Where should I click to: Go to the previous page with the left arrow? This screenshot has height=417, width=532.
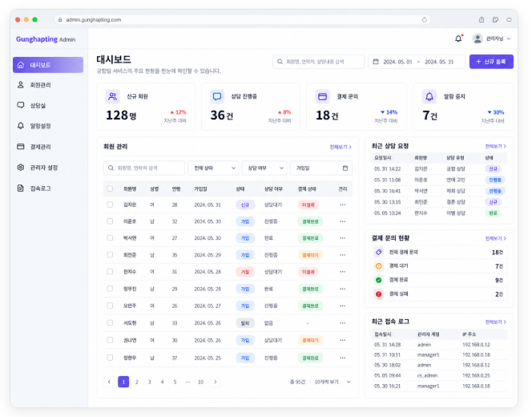(x=109, y=382)
